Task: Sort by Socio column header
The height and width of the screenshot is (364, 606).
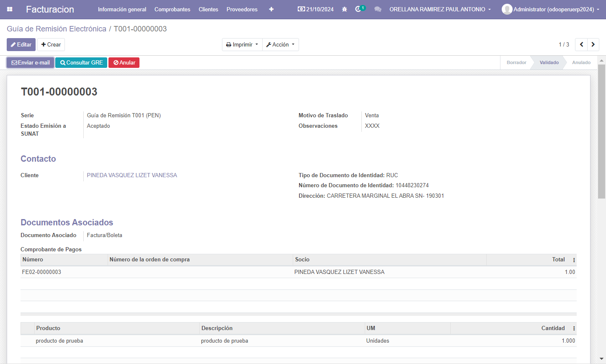Action: click(389, 260)
